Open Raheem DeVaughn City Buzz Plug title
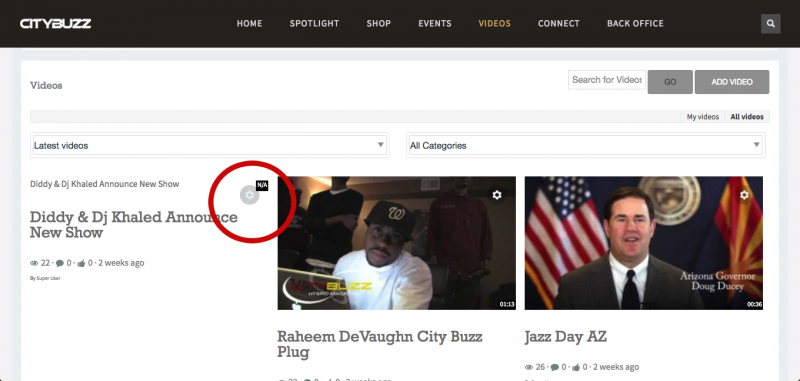 coord(380,344)
